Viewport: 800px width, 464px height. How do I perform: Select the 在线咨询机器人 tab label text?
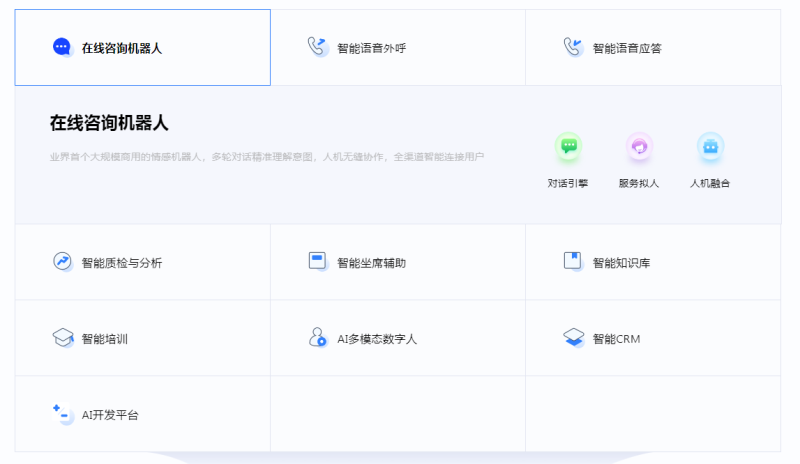point(122,48)
